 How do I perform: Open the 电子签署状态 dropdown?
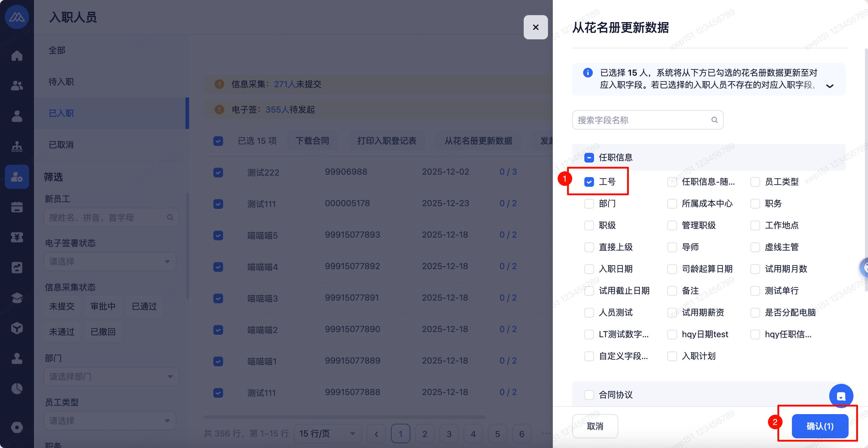point(110,262)
